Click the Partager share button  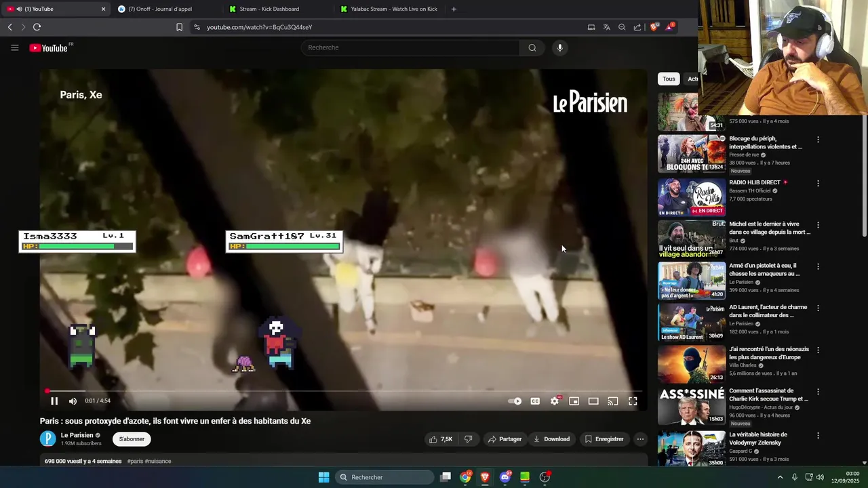505,439
